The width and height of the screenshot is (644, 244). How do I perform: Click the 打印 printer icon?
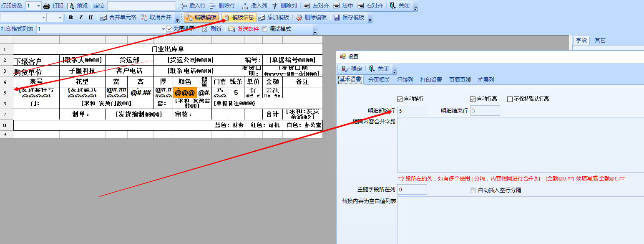[x=47, y=6]
